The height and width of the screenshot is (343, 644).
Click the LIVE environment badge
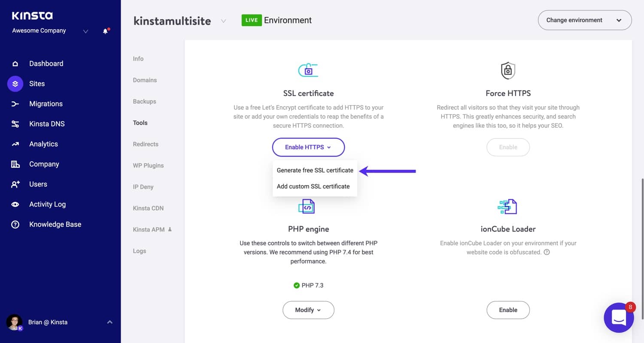252,20
